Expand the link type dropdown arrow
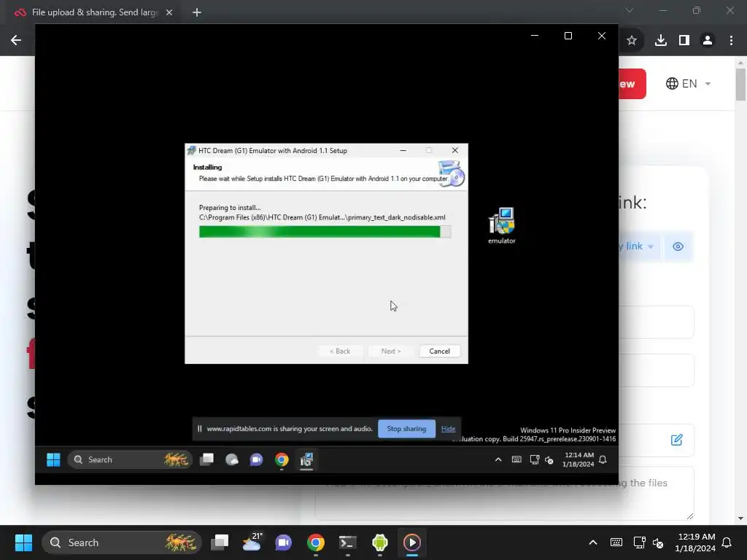The width and height of the screenshot is (747, 560). click(x=650, y=246)
